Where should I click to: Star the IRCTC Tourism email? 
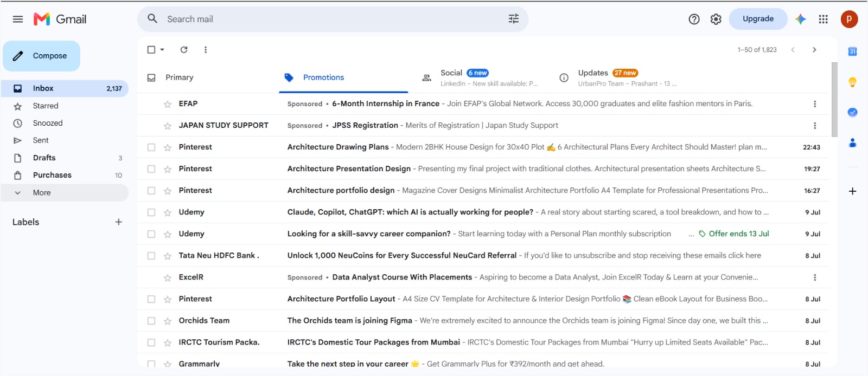167,343
